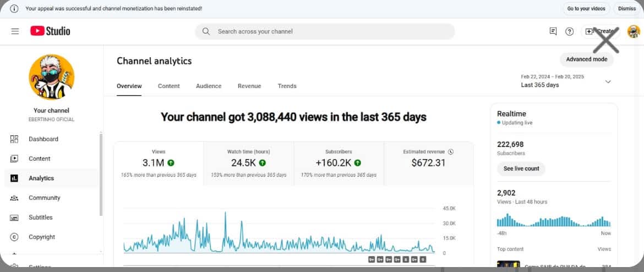The height and width of the screenshot is (272, 644).
Task: Switch to the Revenue tab
Action: click(249, 86)
